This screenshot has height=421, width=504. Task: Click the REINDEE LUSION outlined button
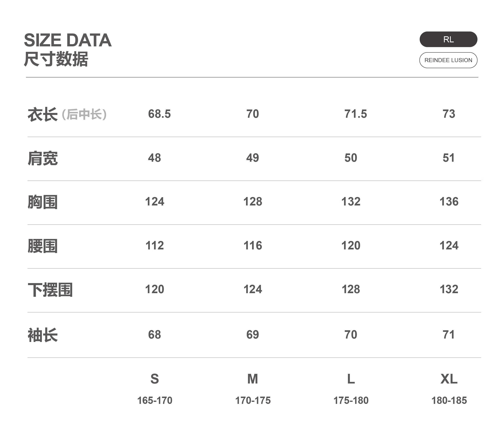448,60
